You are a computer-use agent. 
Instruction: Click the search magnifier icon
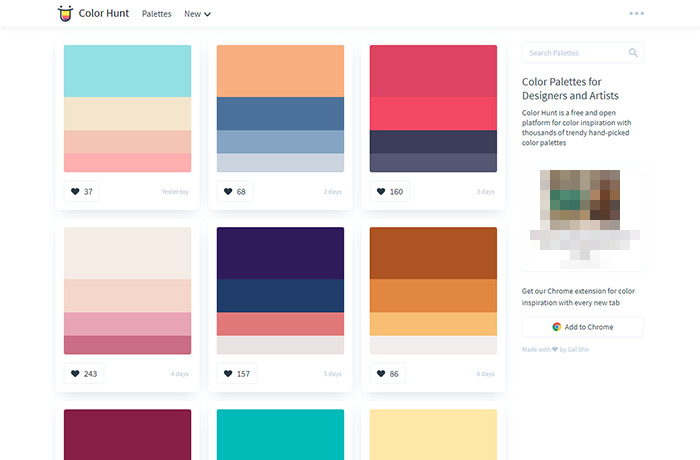point(633,53)
